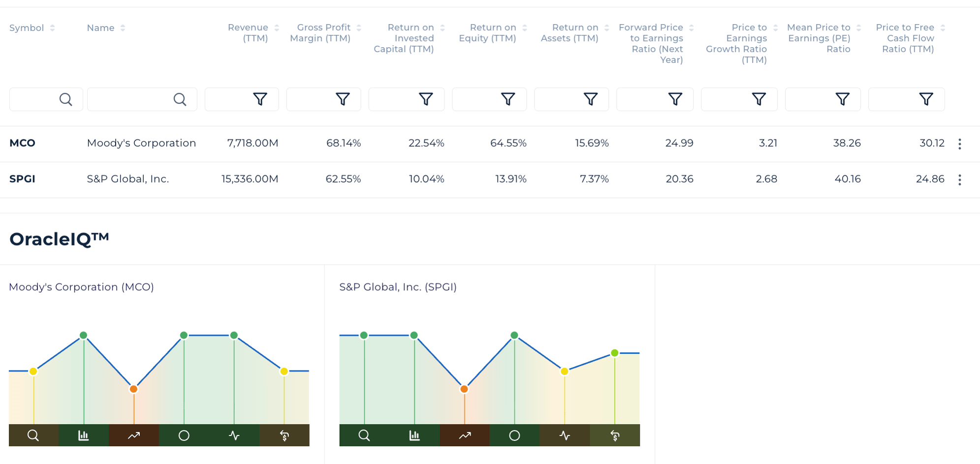Click the Name search input field

(x=130, y=99)
